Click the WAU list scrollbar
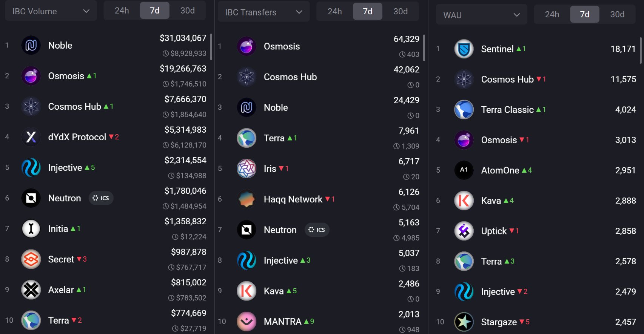 click(x=641, y=51)
